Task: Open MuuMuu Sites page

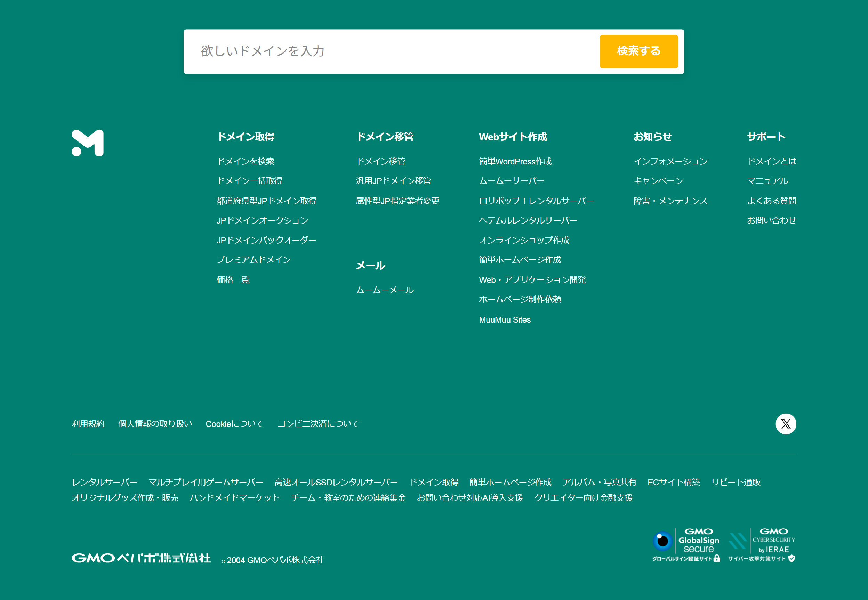Action: [x=504, y=319]
